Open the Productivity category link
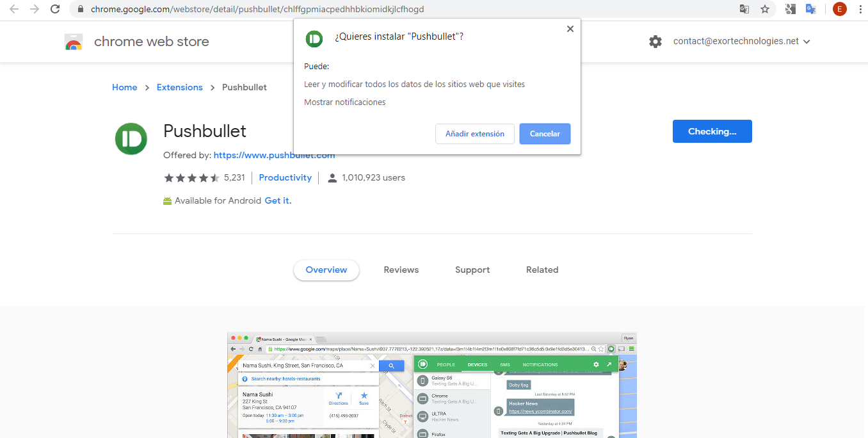Viewport: 868px width, 438px height. (x=285, y=178)
